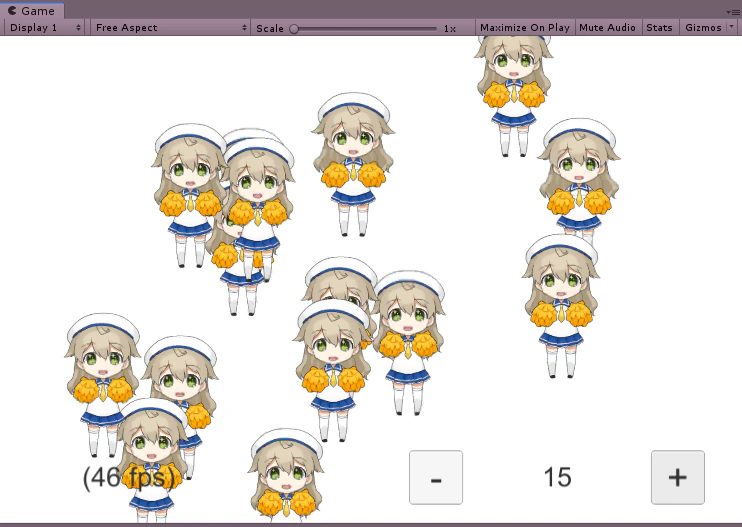Toggle Mute Audio
This screenshot has height=527, width=742.
tap(607, 27)
